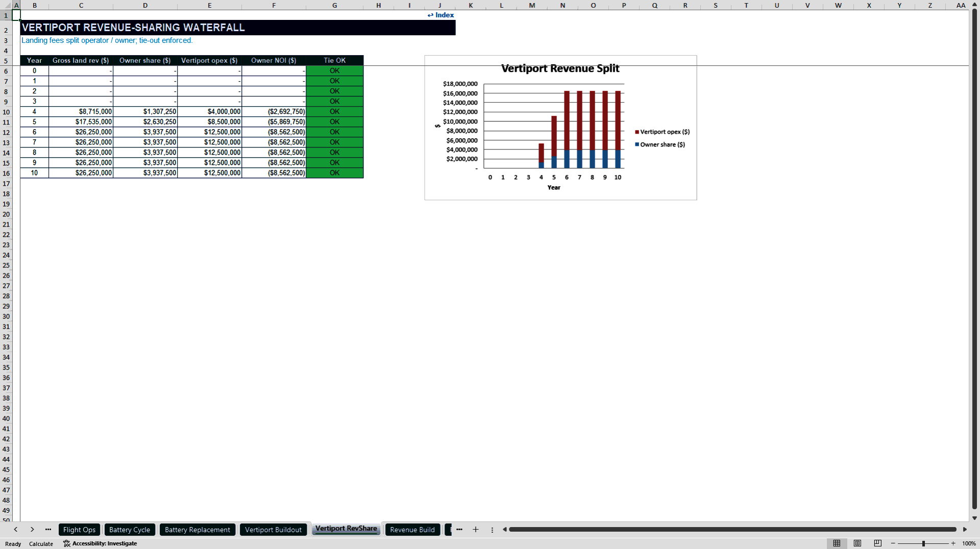The width and height of the screenshot is (980, 549).
Task: Select column C header
Action: (x=81, y=5)
